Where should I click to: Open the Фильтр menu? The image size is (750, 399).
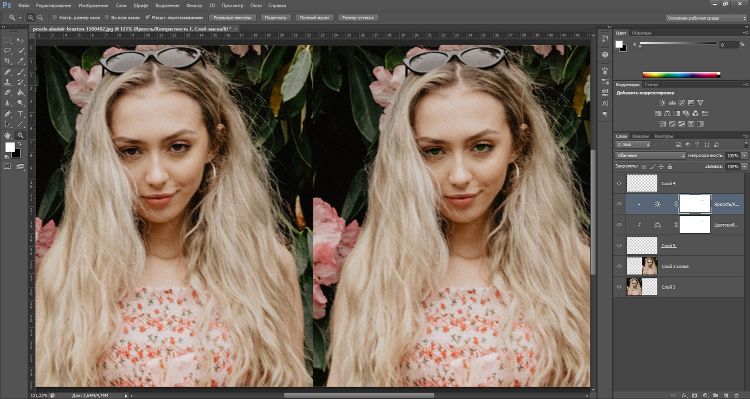[x=194, y=6]
